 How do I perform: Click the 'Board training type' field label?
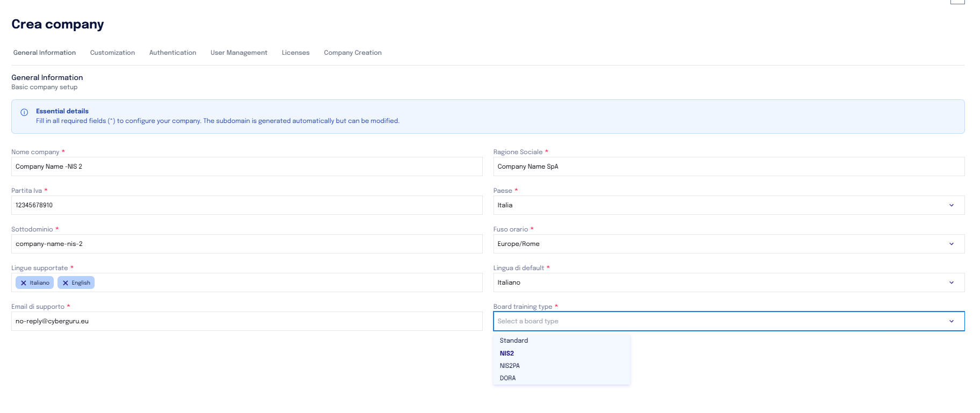pos(523,307)
